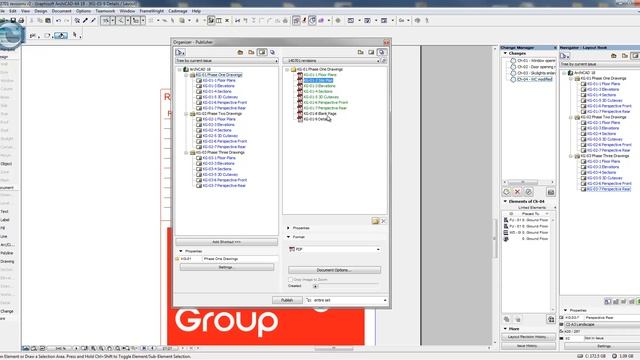640x360 pixels.
Task: Click the 'Layout Revision History' button
Action: (529, 337)
